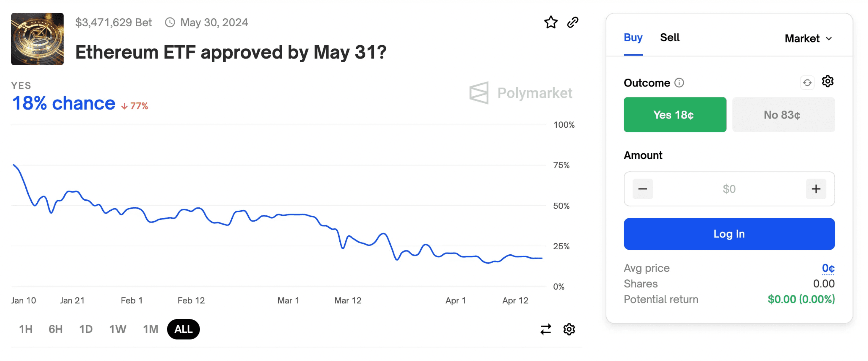Screen dimensions: 868x361
Task: Open trade panel settings gear
Action: point(827,82)
